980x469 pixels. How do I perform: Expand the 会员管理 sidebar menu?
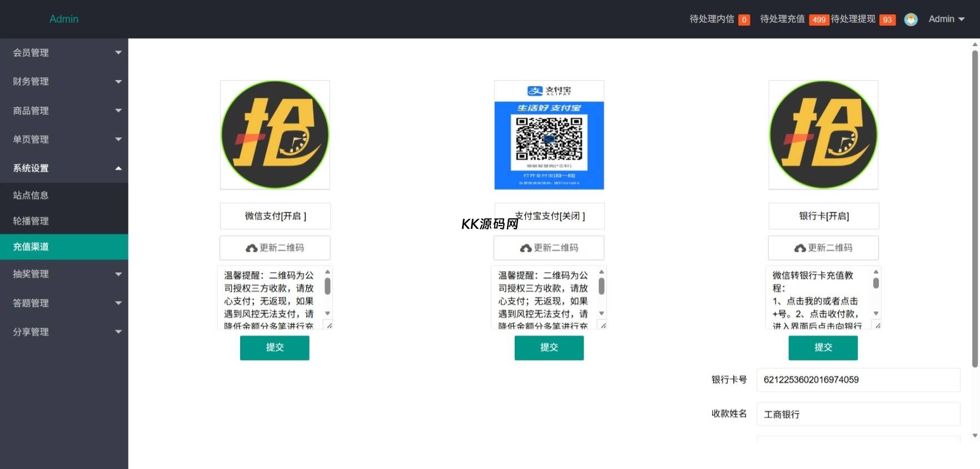(x=64, y=53)
